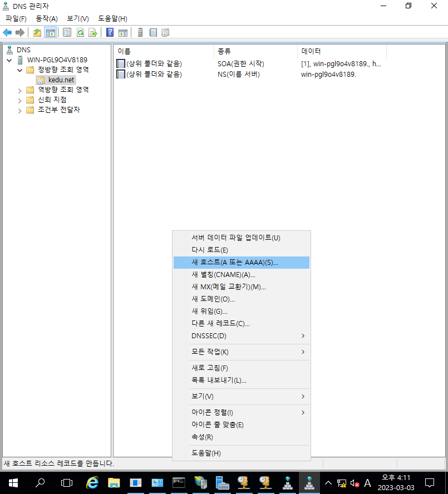Select 새로 고침(F) in context menu
Screen dimensions: 448x494
coord(241,368)
